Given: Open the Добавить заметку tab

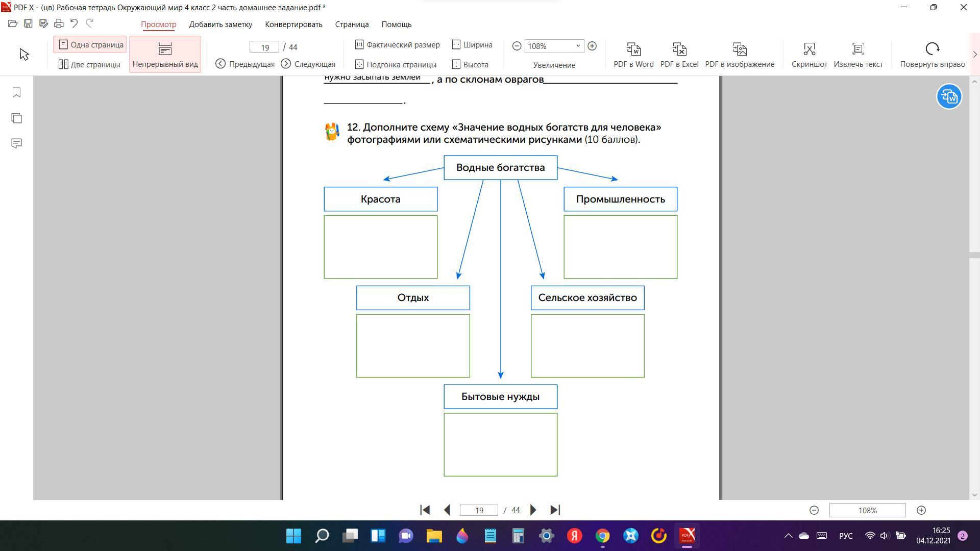Looking at the screenshot, I should pos(220,24).
